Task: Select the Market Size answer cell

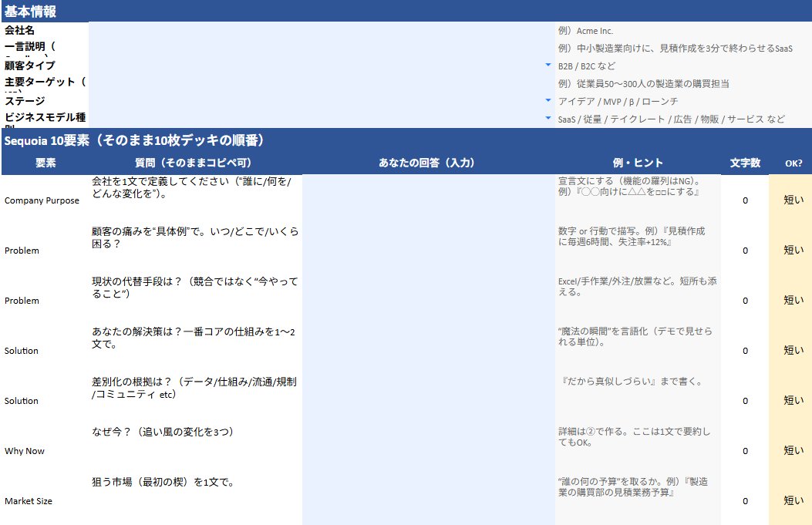Action: (428, 500)
